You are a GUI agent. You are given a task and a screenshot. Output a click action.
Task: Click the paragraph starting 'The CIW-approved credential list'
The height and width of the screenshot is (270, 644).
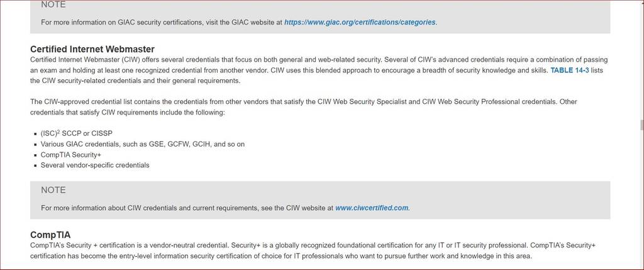coord(304,107)
